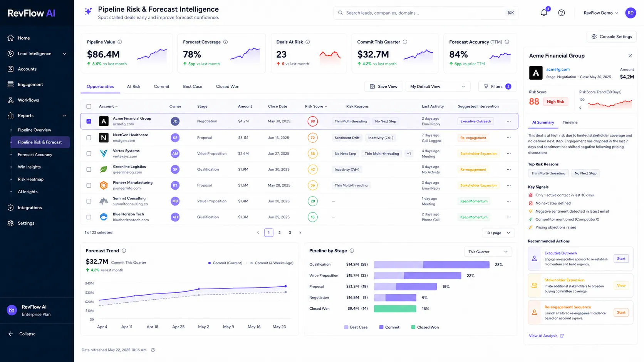This screenshot has width=644, height=362.
Task: Switch to Commit tab
Action: pyautogui.click(x=161, y=87)
